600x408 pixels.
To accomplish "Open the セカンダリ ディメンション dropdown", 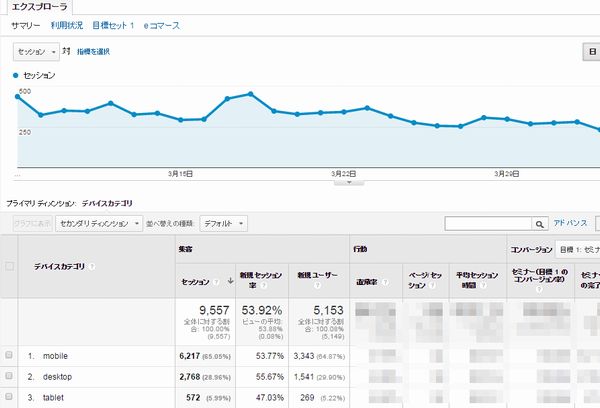I will 99,224.
